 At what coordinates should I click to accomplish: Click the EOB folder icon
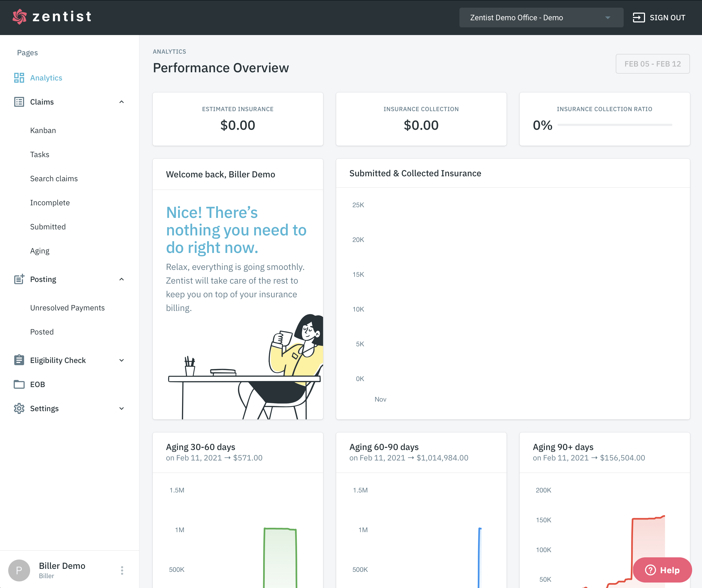(19, 384)
